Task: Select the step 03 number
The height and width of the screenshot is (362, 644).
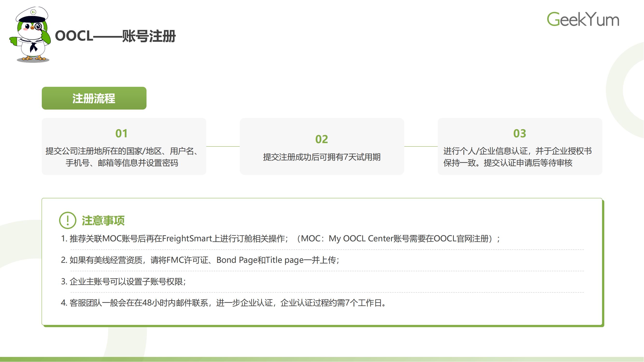Action: click(x=519, y=133)
